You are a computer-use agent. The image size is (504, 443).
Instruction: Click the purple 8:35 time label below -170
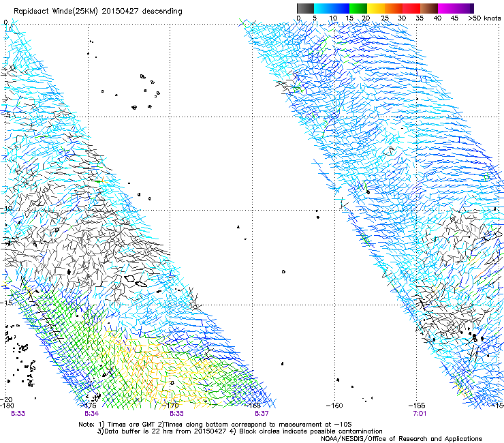[x=177, y=414]
